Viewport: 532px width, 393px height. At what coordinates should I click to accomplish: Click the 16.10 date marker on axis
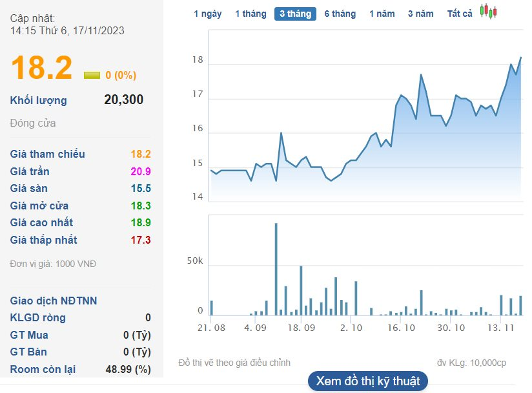pyautogui.click(x=401, y=328)
